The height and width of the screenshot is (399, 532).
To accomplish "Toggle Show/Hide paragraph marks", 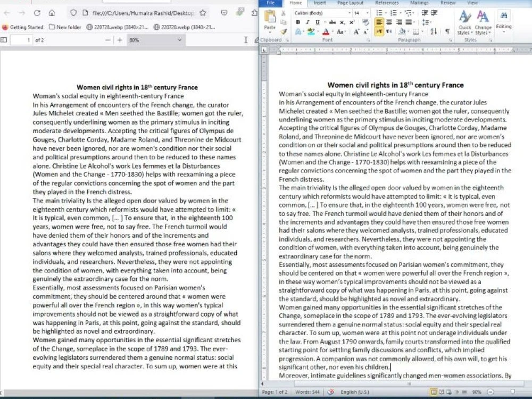I will point(447,31).
